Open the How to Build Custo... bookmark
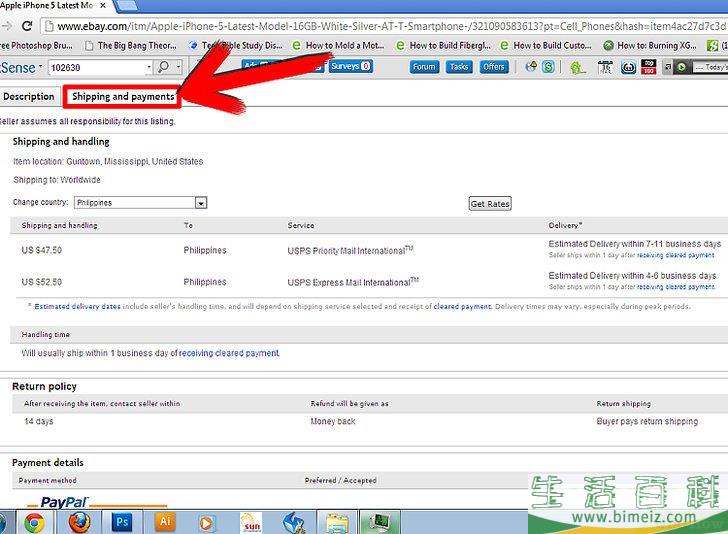The height and width of the screenshot is (534, 728). click(x=546, y=46)
